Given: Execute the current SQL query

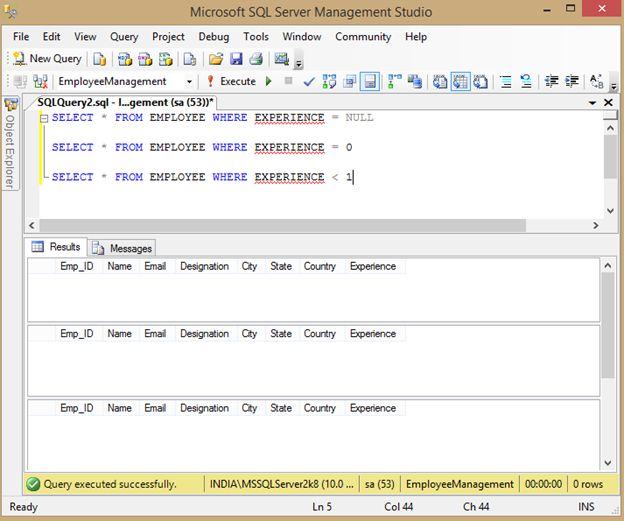Looking at the screenshot, I should 231,81.
